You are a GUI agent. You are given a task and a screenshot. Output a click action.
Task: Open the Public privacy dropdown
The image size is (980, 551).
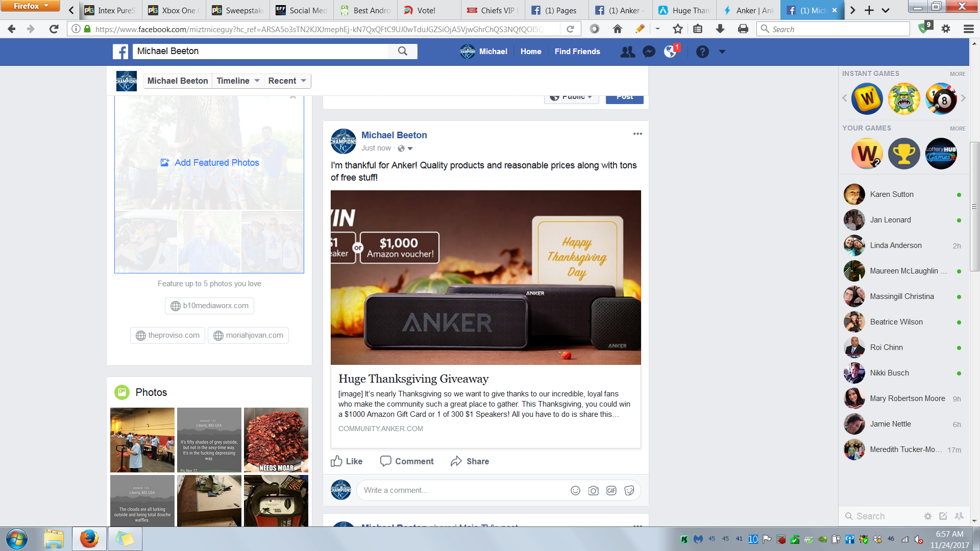[x=572, y=98]
